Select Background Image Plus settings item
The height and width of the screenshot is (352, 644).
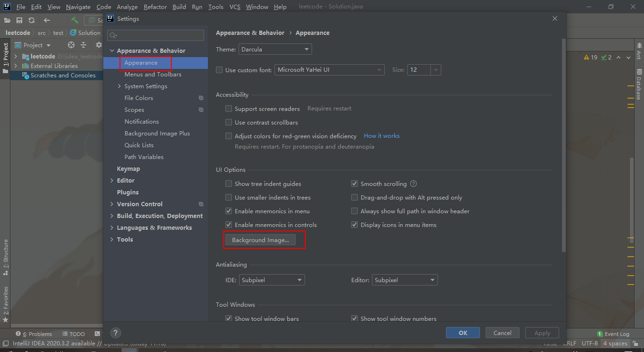click(x=157, y=134)
